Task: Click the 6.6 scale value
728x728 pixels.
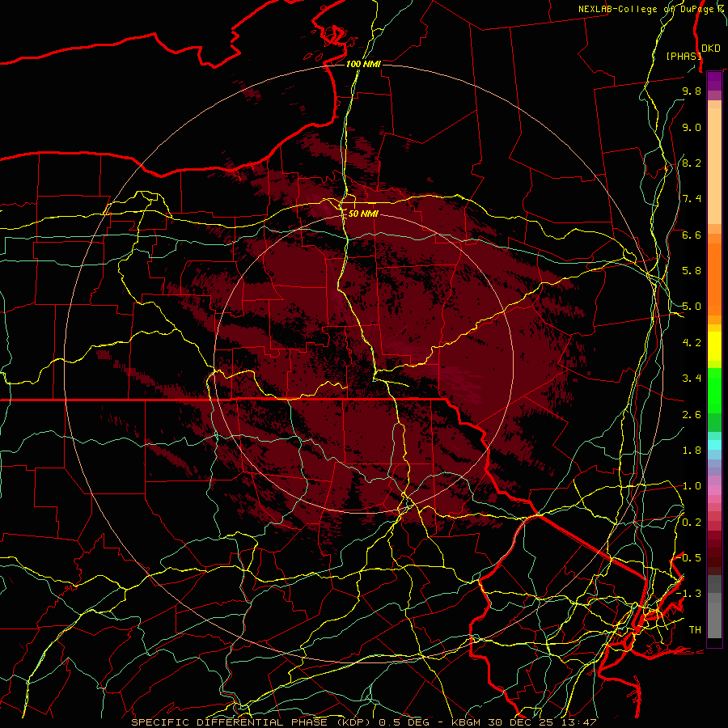Action: (x=692, y=235)
